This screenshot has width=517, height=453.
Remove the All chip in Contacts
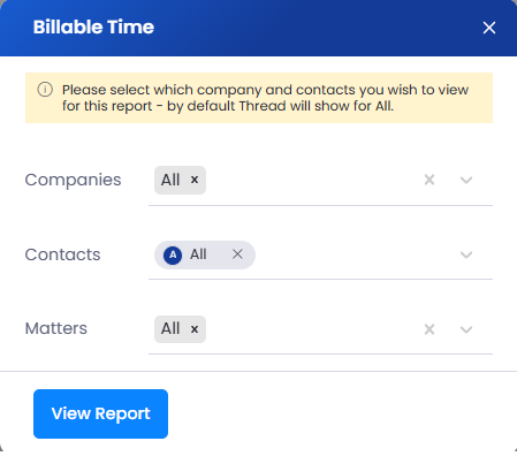point(237,254)
